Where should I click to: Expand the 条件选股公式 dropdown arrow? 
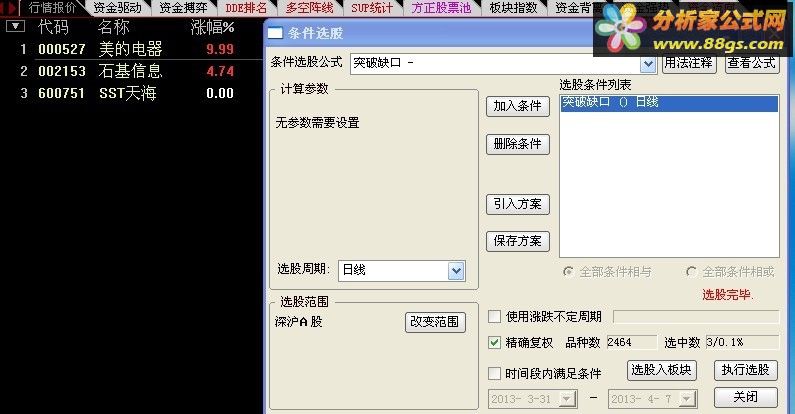pos(647,64)
